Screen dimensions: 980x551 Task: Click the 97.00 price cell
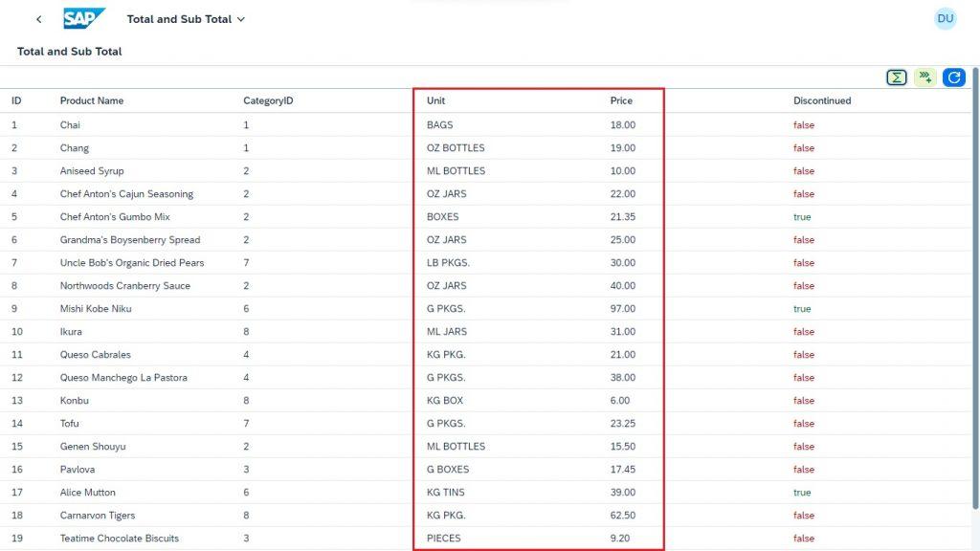pyautogui.click(x=622, y=309)
